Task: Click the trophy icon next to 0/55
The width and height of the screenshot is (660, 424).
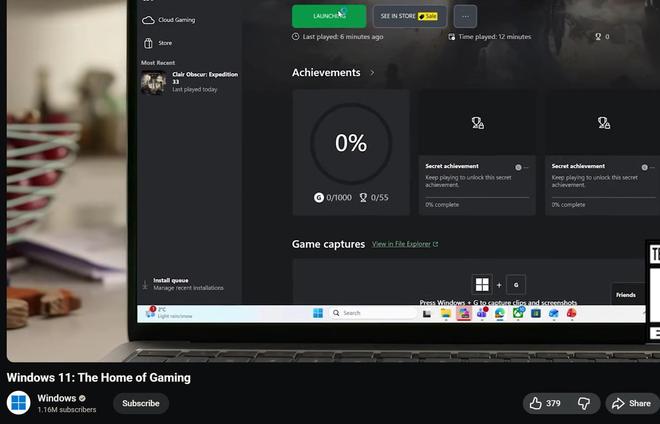Action: [x=363, y=197]
